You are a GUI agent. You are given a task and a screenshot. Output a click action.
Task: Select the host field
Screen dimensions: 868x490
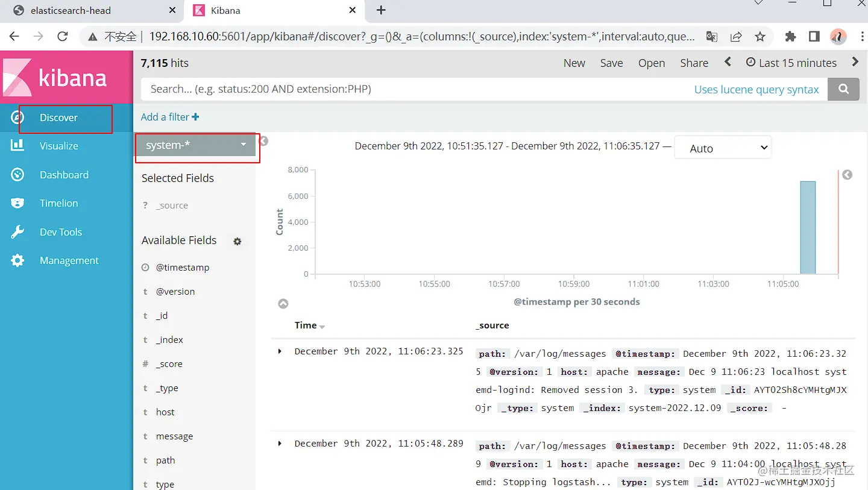pyautogui.click(x=165, y=412)
